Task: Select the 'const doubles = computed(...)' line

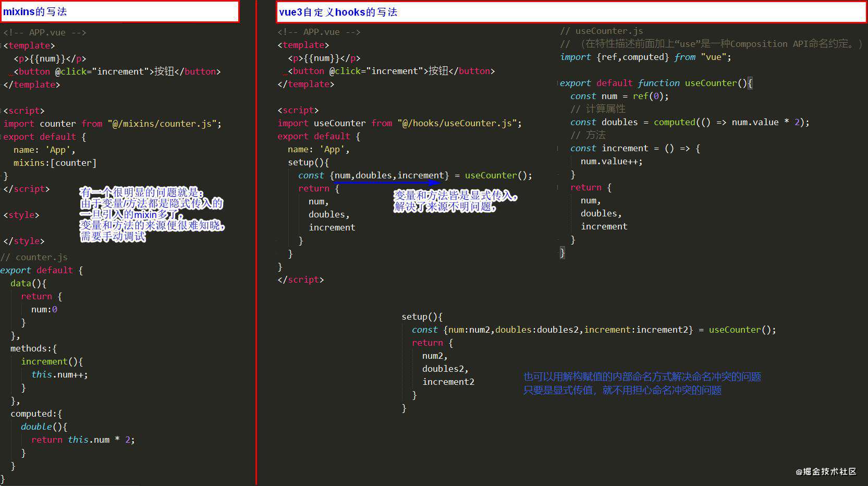Action: pos(690,122)
